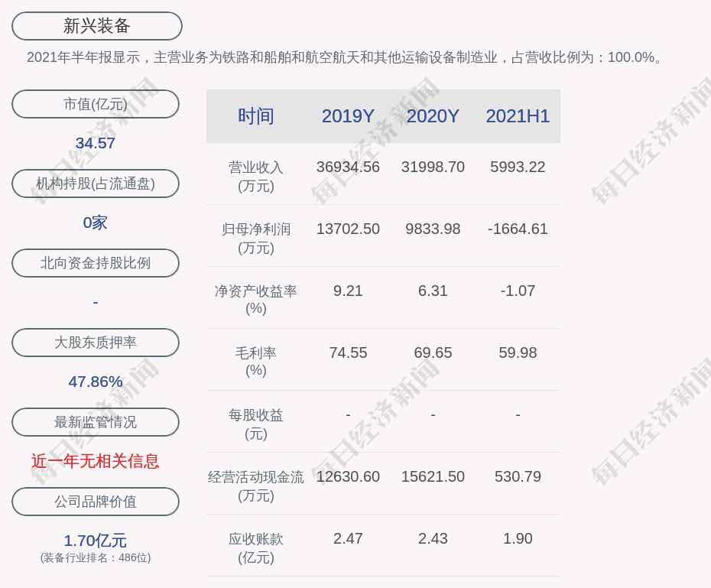The image size is (711, 588).
Task: Click the 34.57 market value figure
Action: tap(96, 143)
